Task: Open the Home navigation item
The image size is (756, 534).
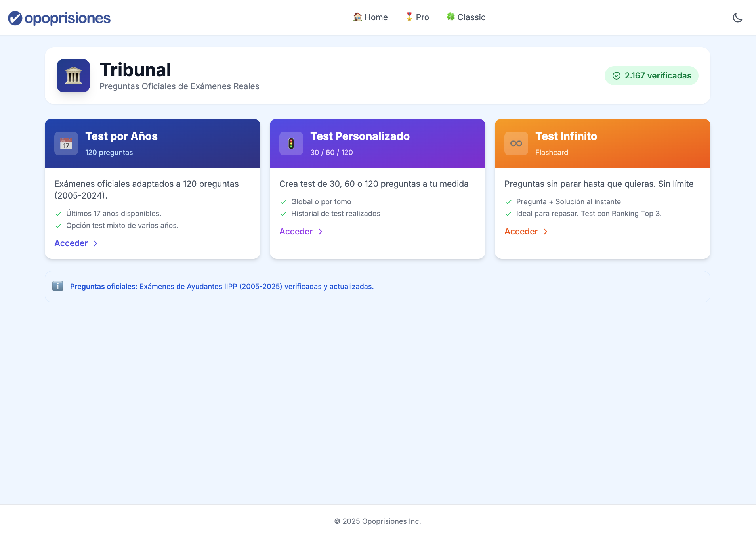Action: click(370, 17)
